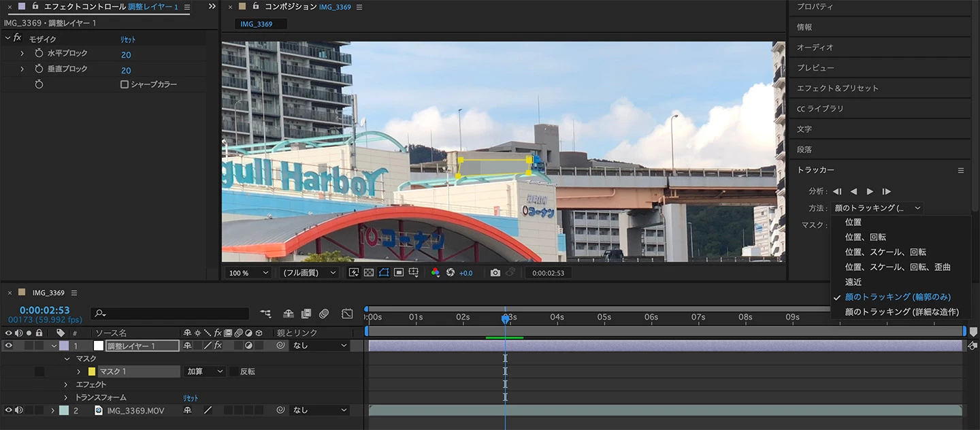The height and width of the screenshot is (430, 980).
Task: Reset トランスフォーム in timeline
Action: point(191,397)
